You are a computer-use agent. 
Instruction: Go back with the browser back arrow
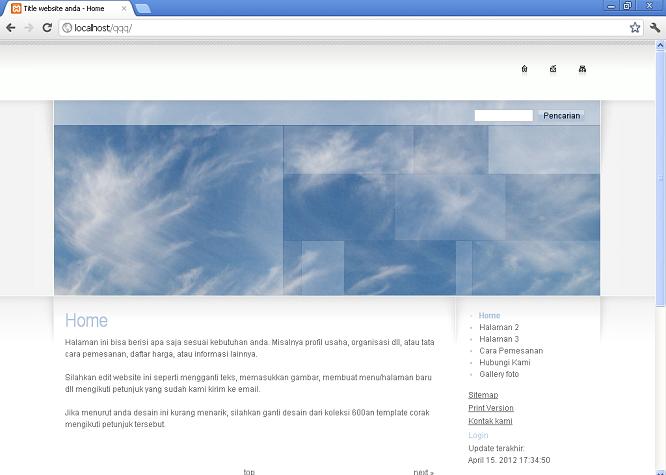pyautogui.click(x=11, y=28)
